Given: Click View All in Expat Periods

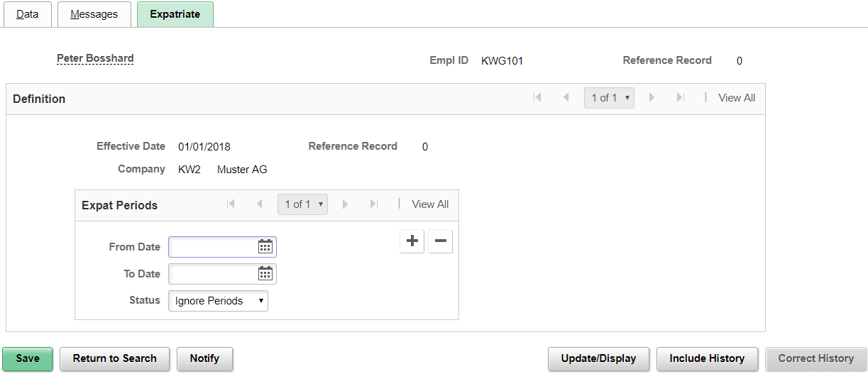Looking at the screenshot, I should tap(430, 204).
